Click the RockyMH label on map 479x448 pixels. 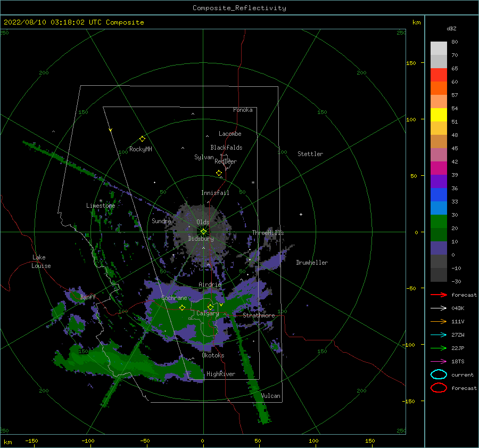pos(141,149)
